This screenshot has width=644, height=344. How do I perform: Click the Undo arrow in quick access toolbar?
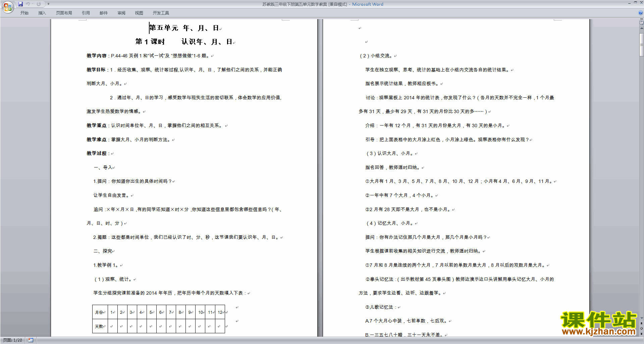28,4
